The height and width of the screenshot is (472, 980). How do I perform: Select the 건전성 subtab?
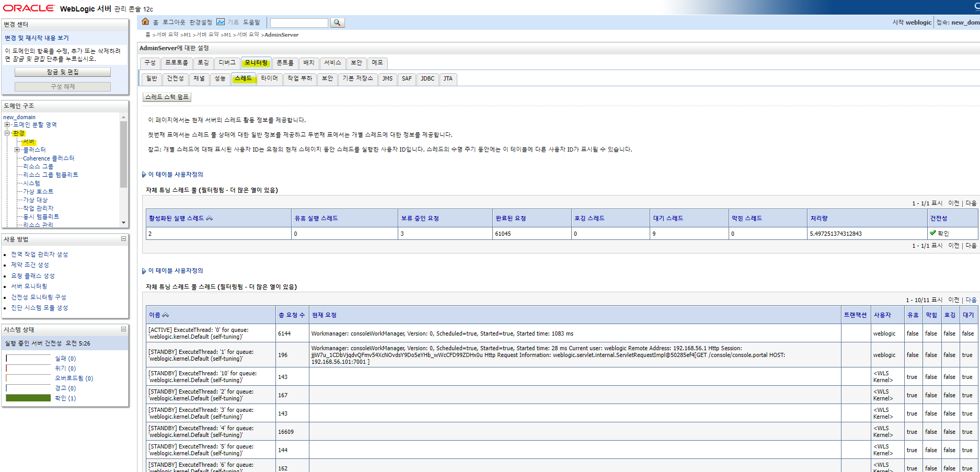[x=175, y=79]
